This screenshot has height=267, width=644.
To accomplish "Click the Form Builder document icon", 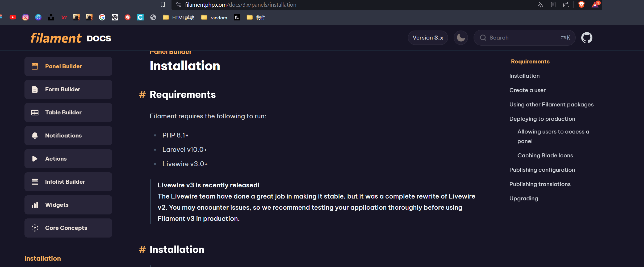I will 35,89.
